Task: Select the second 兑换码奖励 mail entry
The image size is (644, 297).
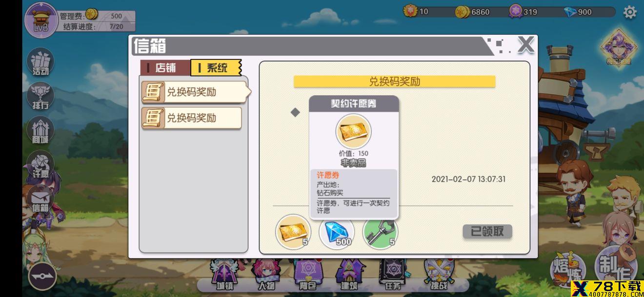Action: (x=192, y=118)
